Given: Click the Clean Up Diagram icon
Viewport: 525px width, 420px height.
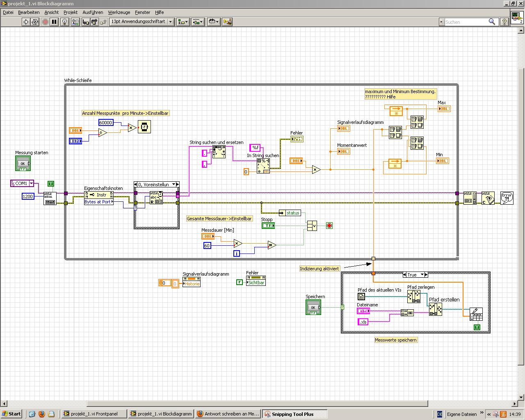Looking at the screenshot, I should [227, 22].
